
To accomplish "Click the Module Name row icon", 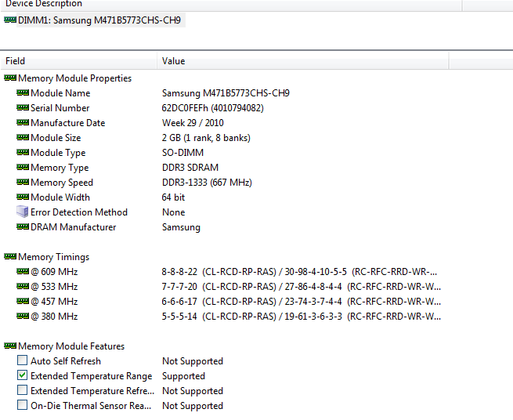I will pos(23,93).
